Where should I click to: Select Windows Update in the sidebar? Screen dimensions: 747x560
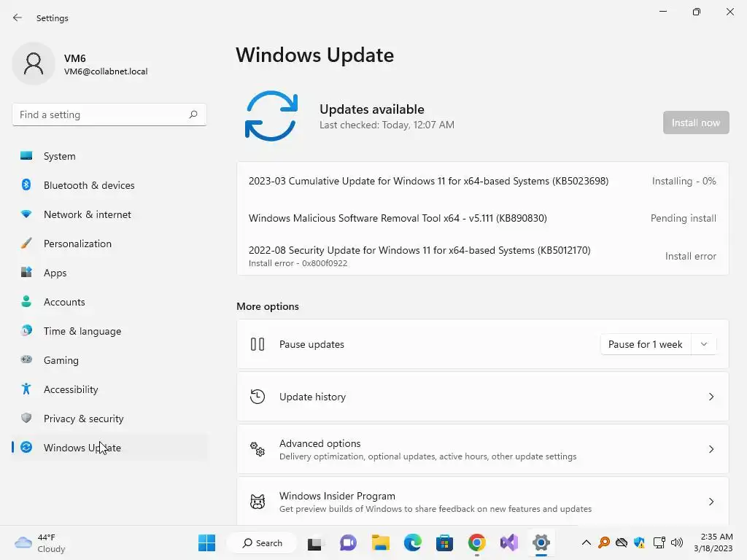[x=109, y=447]
